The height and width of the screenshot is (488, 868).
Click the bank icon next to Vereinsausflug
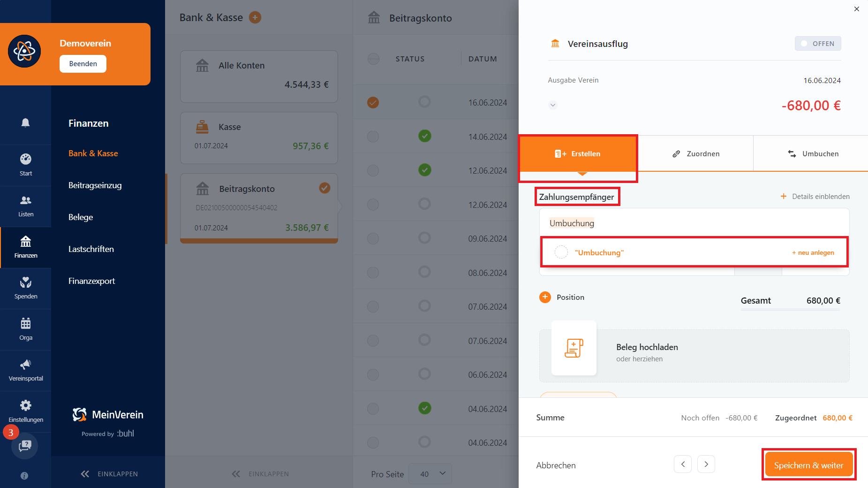click(x=555, y=44)
